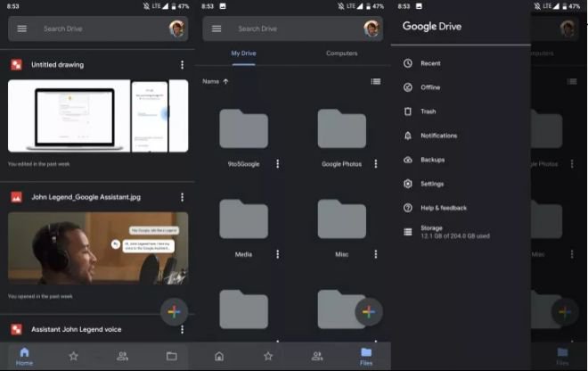
Task: Tap Home icon in My Drive screen bottom bar
Action: point(219,356)
